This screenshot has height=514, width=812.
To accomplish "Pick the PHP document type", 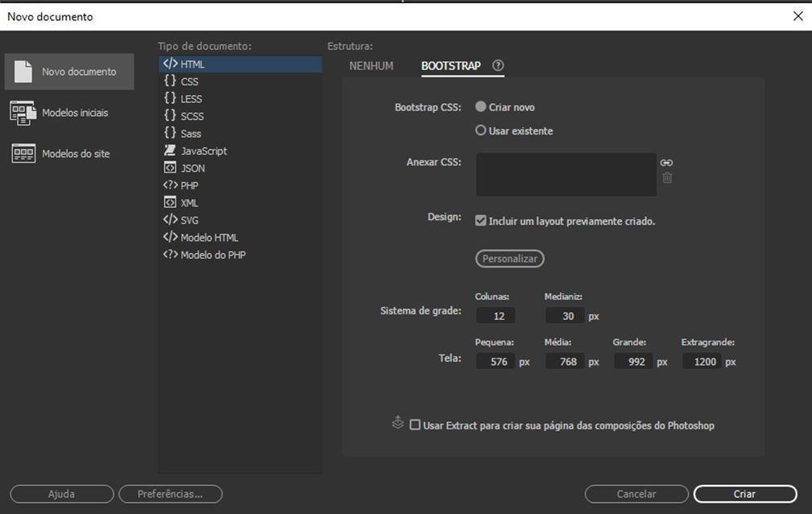I will click(170, 185).
